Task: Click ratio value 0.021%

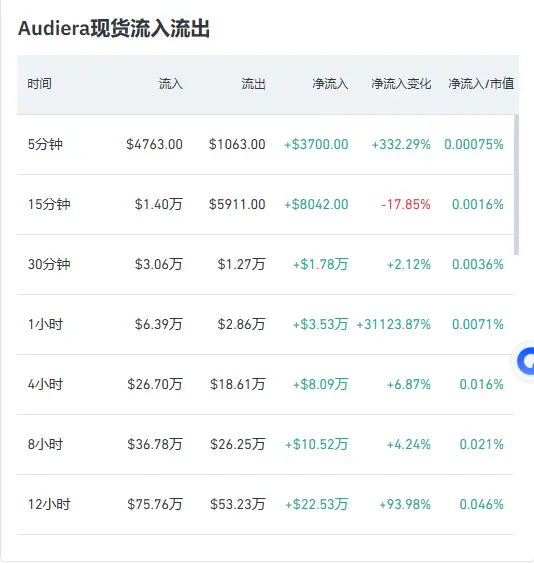Action: 482,444
